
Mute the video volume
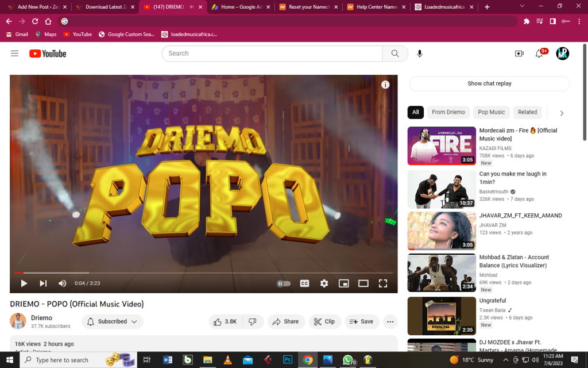62,283
